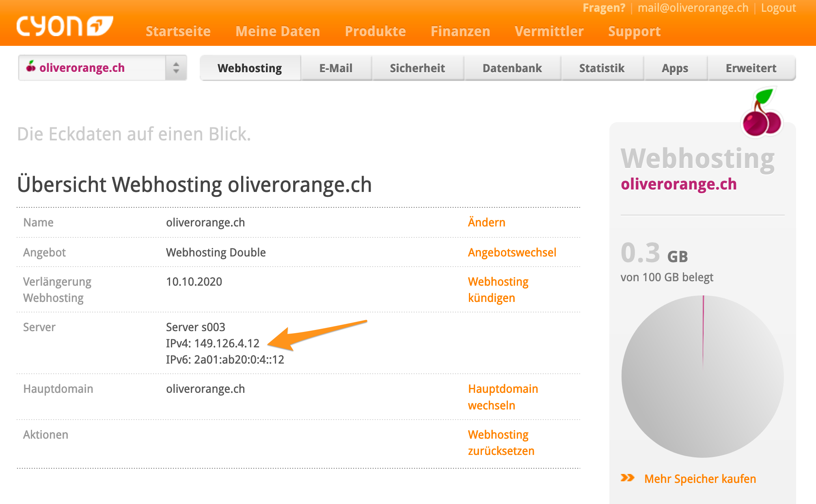The width and height of the screenshot is (816, 504).
Task: Open the Meine Daten menu
Action: pyautogui.click(x=278, y=31)
